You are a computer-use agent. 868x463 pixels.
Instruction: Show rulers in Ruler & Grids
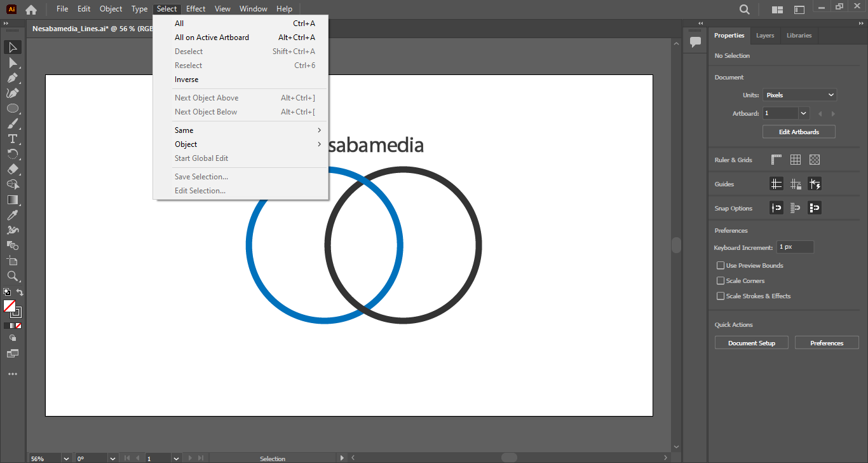776,160
